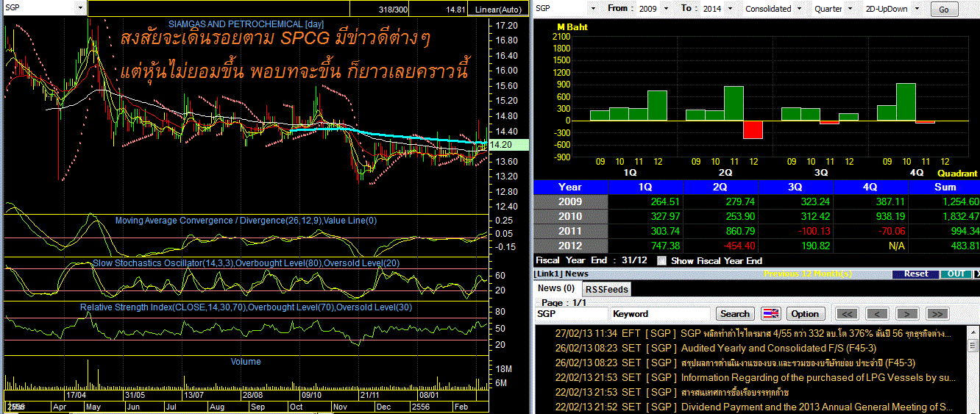Click the Previous 12 Month(s) label
Viewport: 980px width, 414px height.
(x=808, y=274)
